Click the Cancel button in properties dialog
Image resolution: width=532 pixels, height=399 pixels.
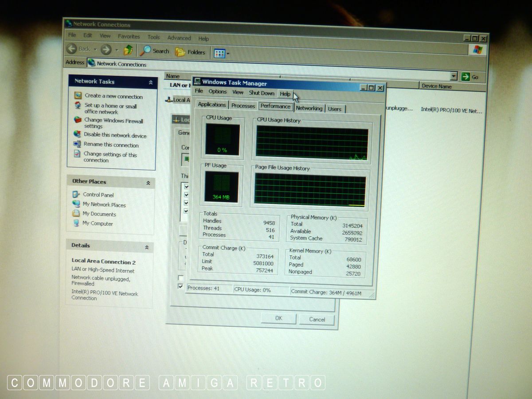point(317,319)
